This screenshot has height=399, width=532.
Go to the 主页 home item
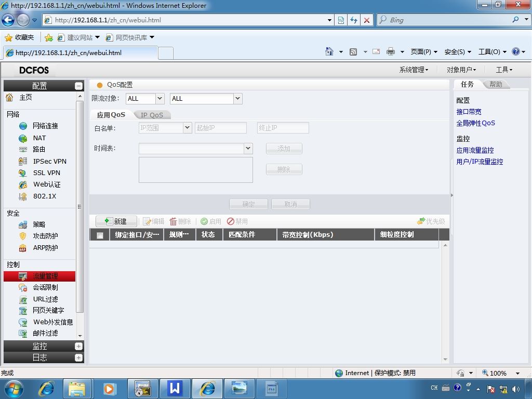[25, 98]
